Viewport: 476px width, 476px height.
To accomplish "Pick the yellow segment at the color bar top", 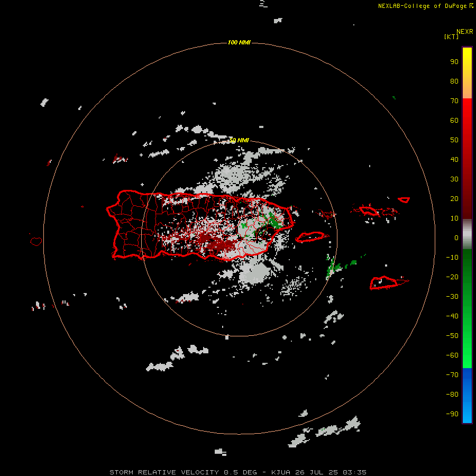I will [x=467, y=73].
